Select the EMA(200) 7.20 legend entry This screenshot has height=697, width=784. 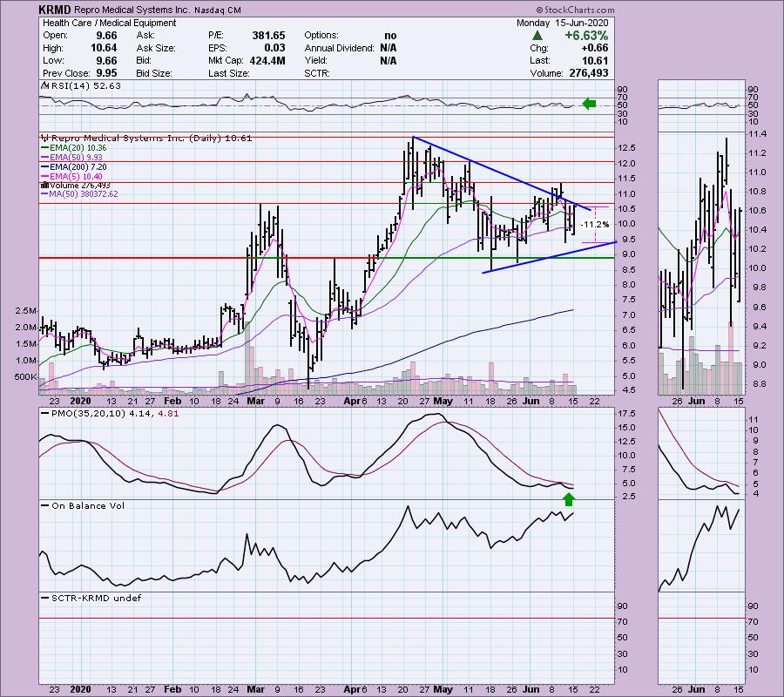coord(78,167)
